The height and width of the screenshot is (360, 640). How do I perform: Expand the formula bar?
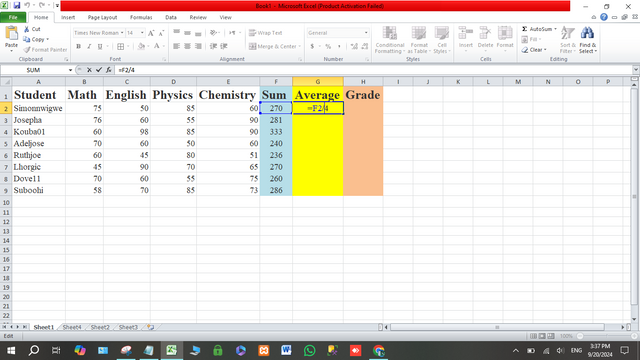click(636, 70)
